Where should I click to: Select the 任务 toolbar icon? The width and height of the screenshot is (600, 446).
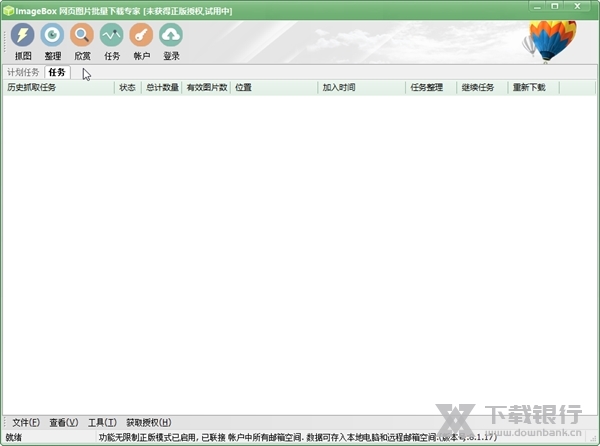pyautogui.click(x=112, y=41)
